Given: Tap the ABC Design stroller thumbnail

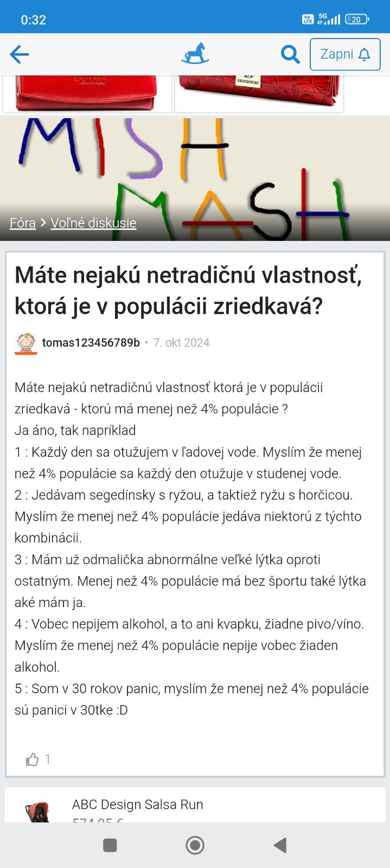Looking at the screenshot, I should (37, 812).
